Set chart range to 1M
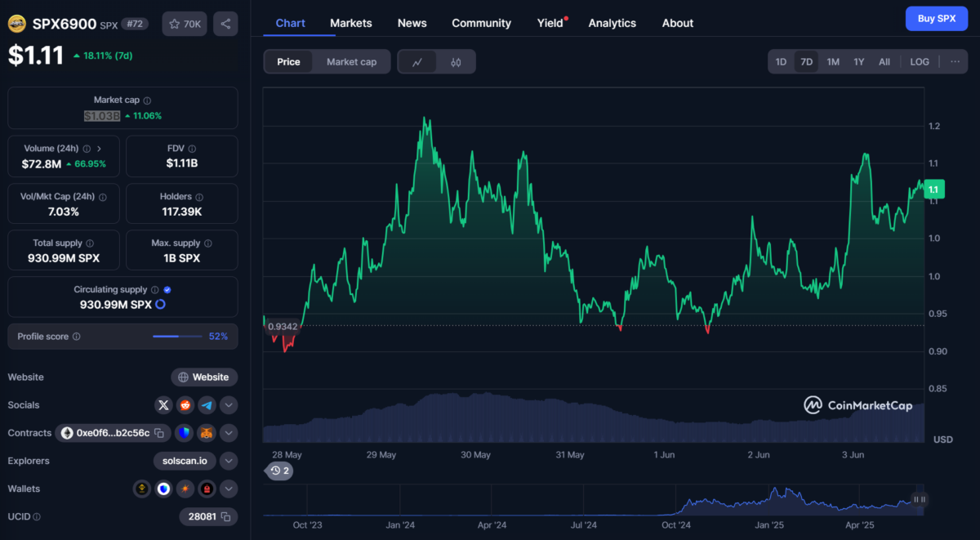 click(833, 62)
